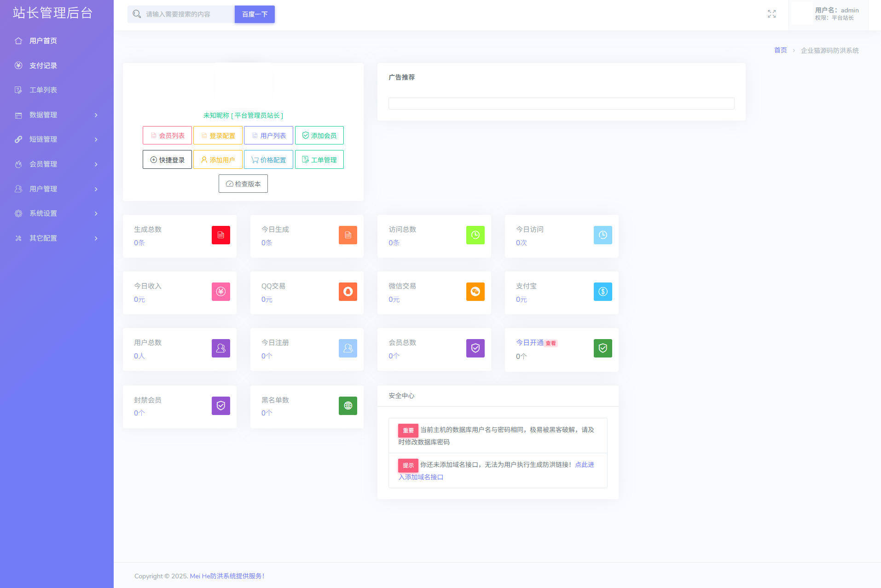Click the red 生成总数 document icon
This screenshot has height=588, width=881.
[x=221, y=235]
